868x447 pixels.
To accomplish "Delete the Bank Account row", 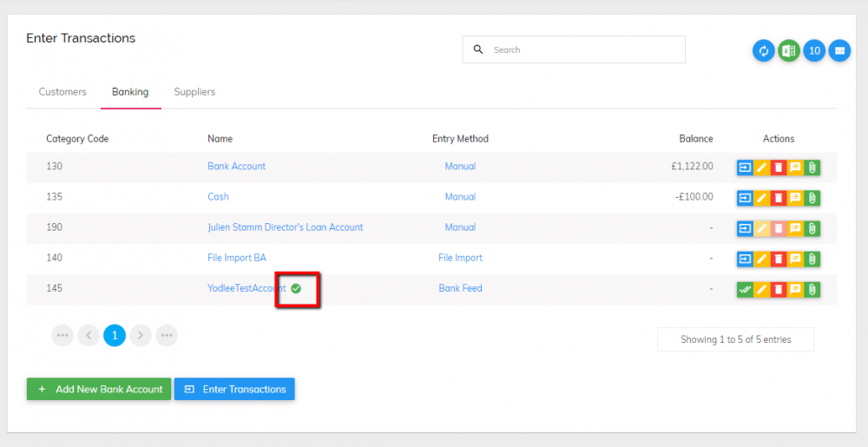I will click(779, 168).
